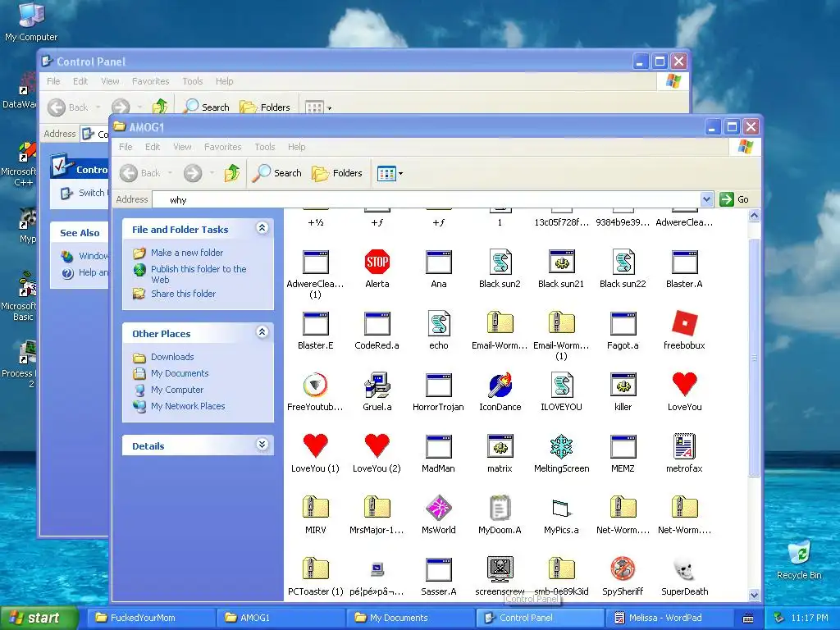Select the Black sun21 file icon

561,262
